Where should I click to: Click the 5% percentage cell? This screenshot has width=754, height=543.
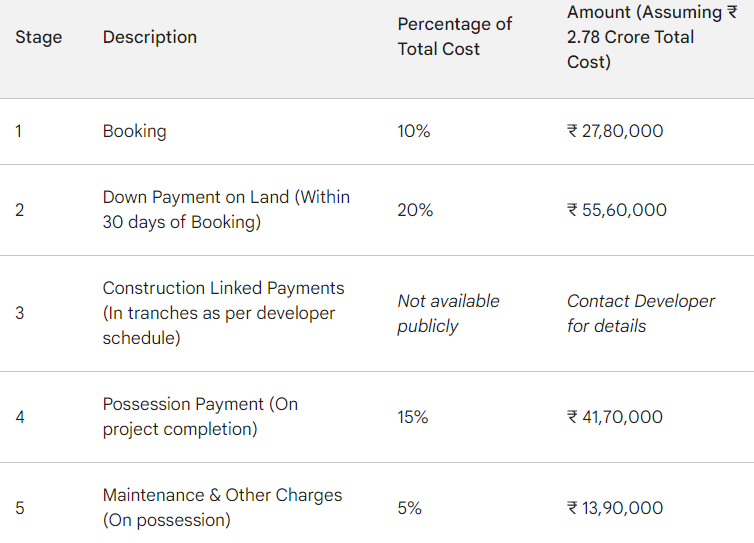click(x=409, y=508)
